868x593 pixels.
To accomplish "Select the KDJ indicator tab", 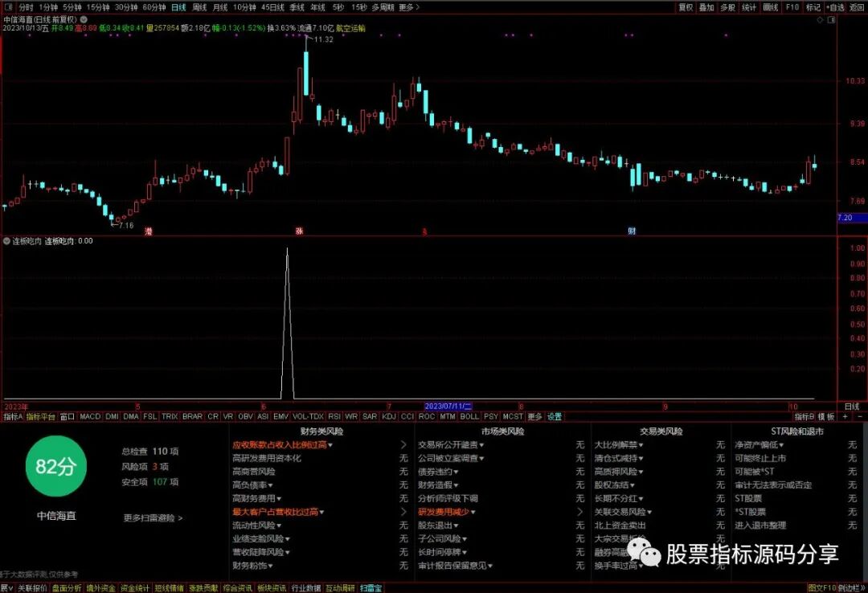I will pos(389,416).
